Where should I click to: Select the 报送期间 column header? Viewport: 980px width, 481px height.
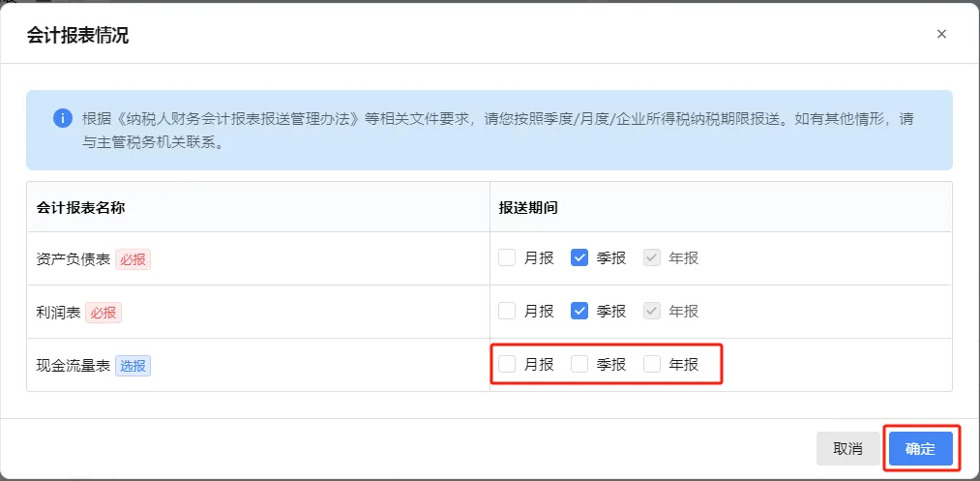(x=527, y=207)
